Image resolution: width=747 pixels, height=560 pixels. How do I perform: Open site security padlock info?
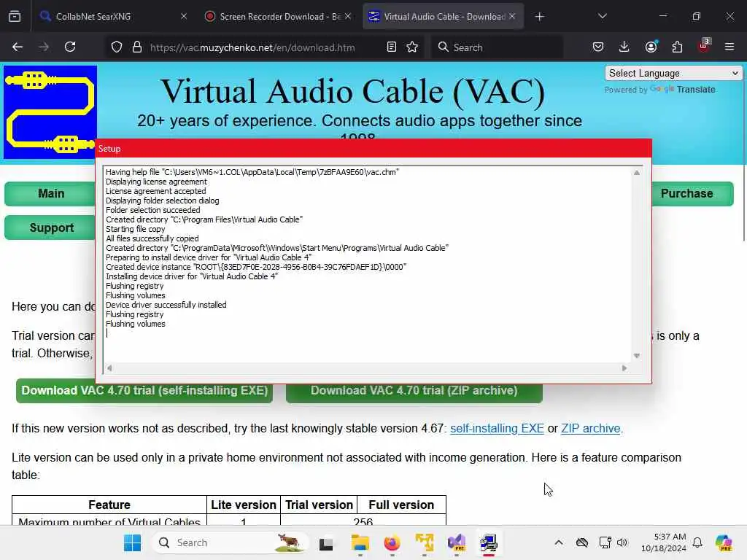click(x=137, y=47)
